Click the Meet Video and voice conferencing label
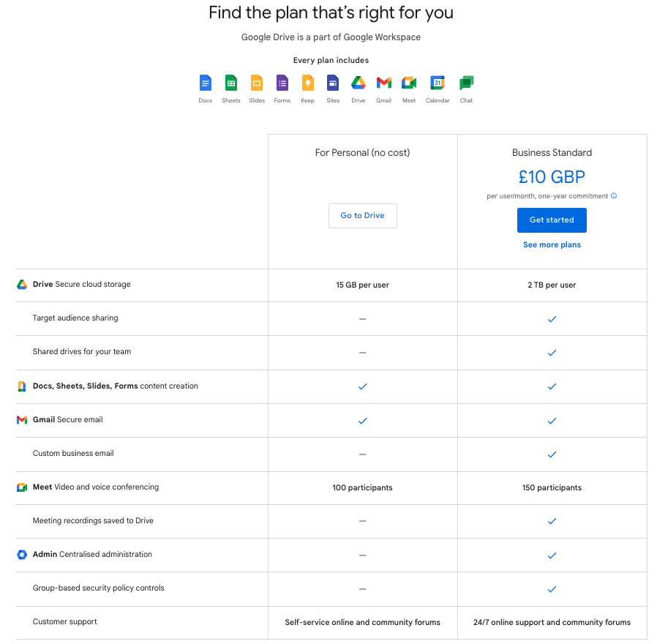Image resolution: width=657 pixels, height=644 pixels. pyautogui.click(x=96, y=487)
